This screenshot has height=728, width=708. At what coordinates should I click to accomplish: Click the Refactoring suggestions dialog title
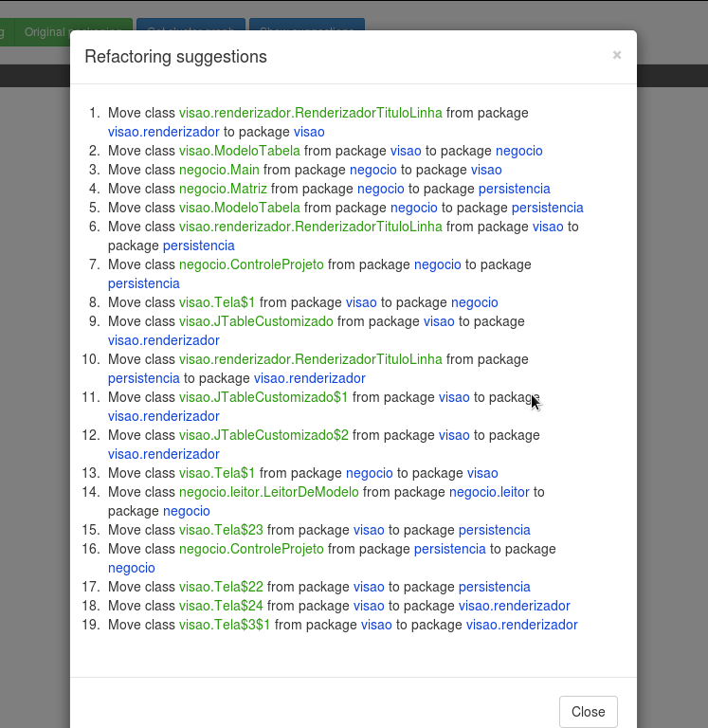(x=175, y=57)
